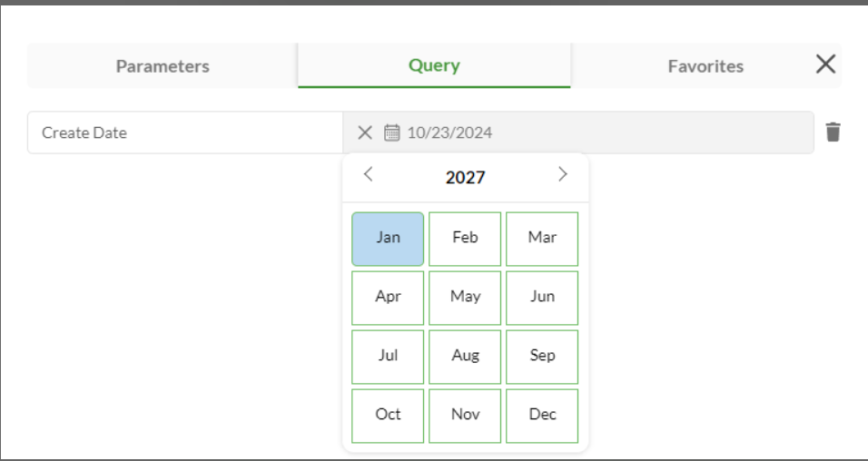The width and height of the screenshot is (868, 461).
Task: Select Apr month
Action: [388, 297]
